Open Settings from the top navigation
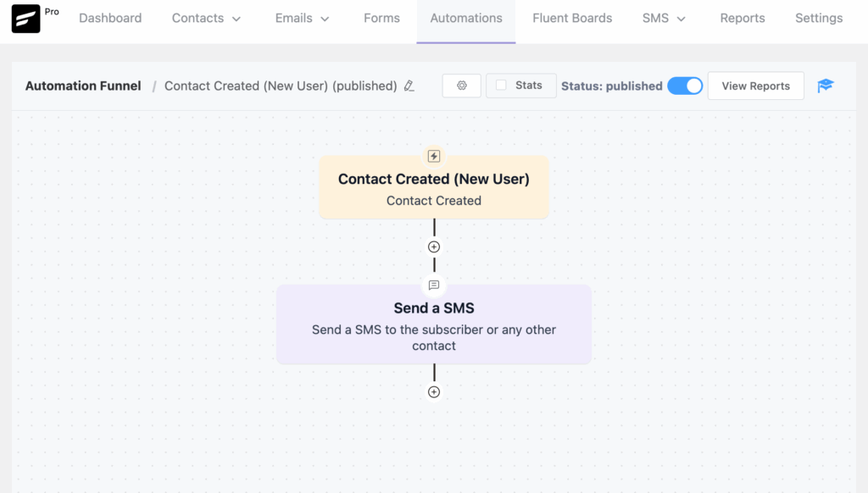868x493 pixels. [819, 18]
